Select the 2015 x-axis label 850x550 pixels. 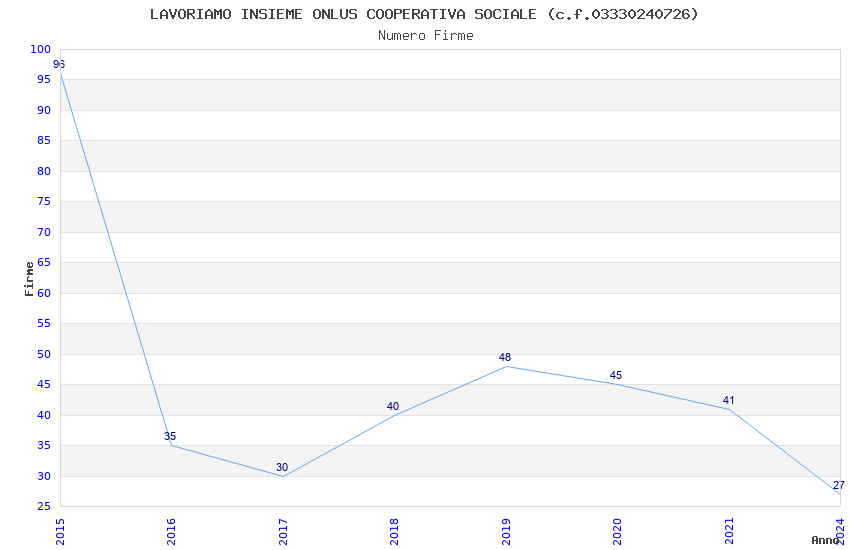pos(60,532)
